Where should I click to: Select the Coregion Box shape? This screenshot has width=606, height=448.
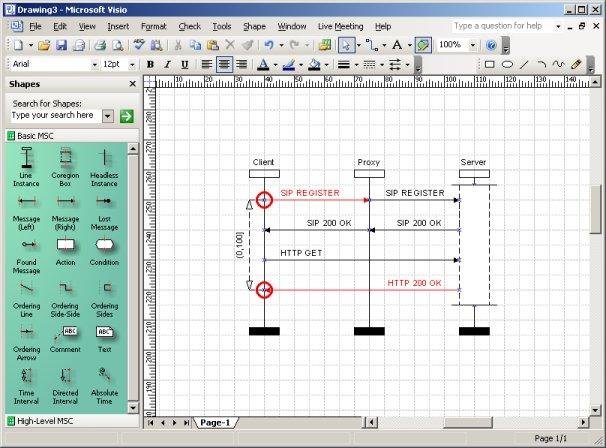(65, 167)
